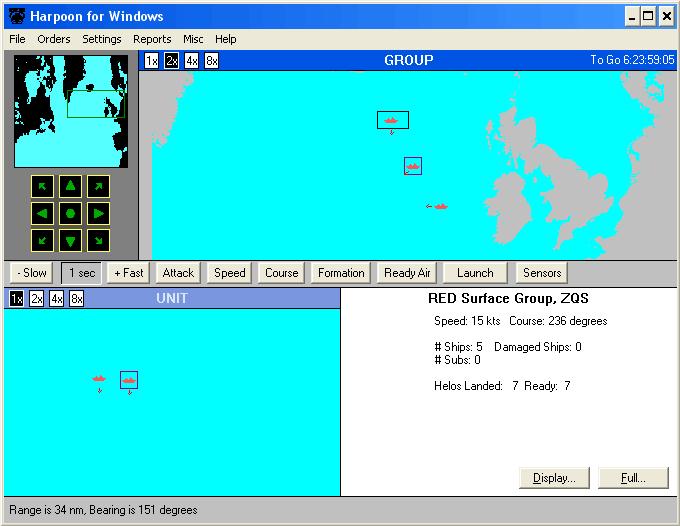Image resolution: width=680 pixels, height=526 pixels.
Task: Select the unboxed ship heading west in Group map
Action: (441, 206)
